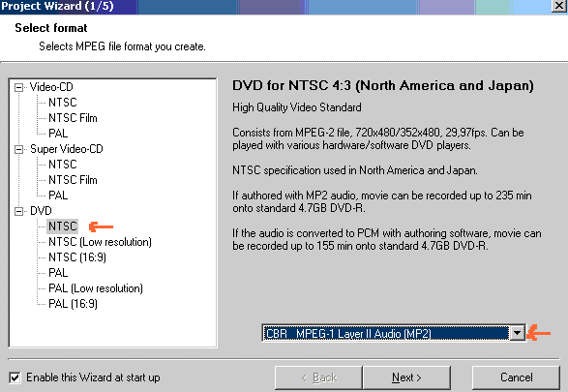568x392 pixels.
Task: Select DVD PAL (Low resolution) format
Action: click(96, 288)
